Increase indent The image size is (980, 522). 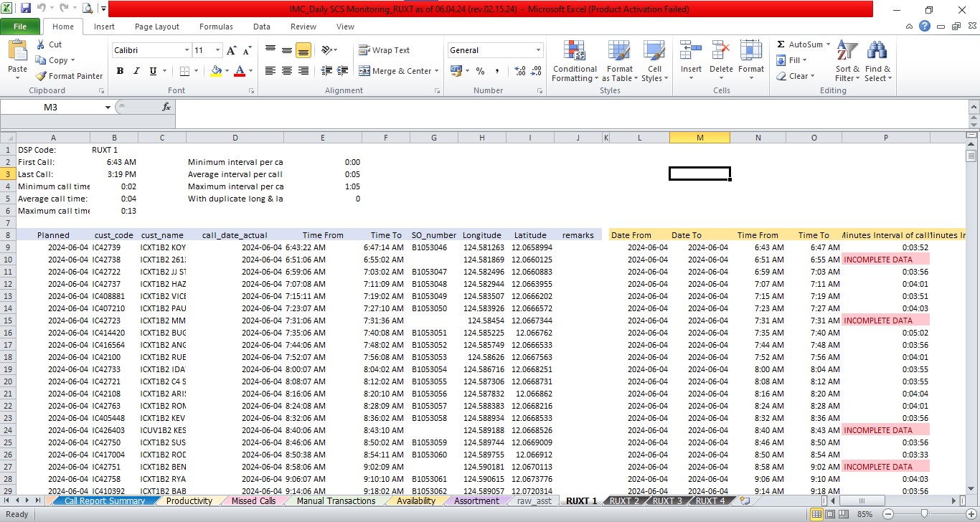343,71
